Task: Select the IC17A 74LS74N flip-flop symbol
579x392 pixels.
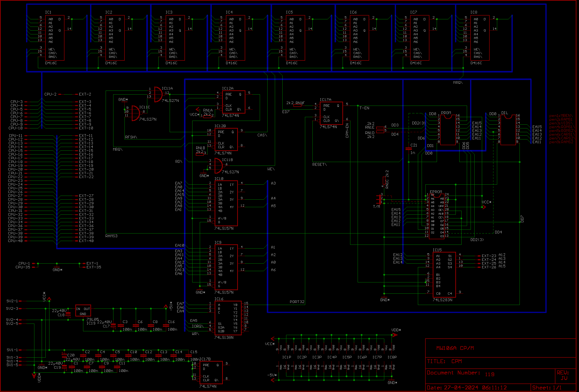Action: point(331,113)
